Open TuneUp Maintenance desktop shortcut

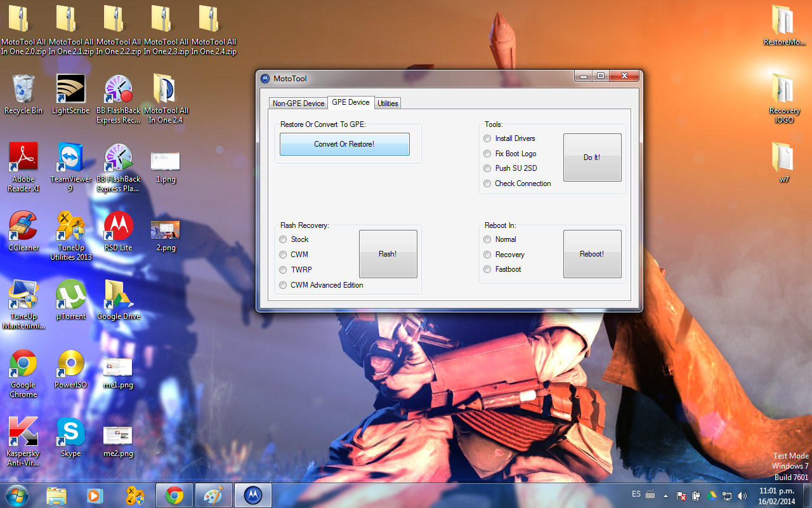[x=23, y=304]
